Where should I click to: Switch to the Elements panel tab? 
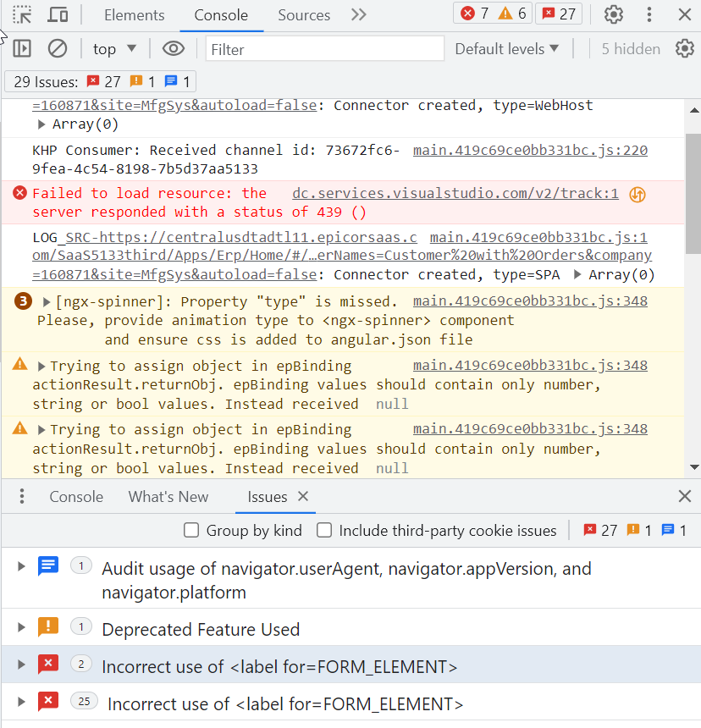pyautogui.click(x=134, y=14)
